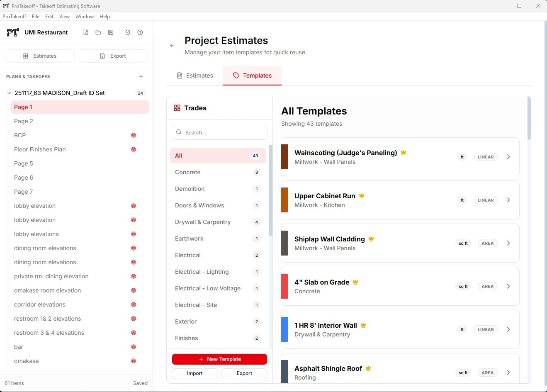Open help via the question mark icon

pyautogui.click(x=140, y=32)
